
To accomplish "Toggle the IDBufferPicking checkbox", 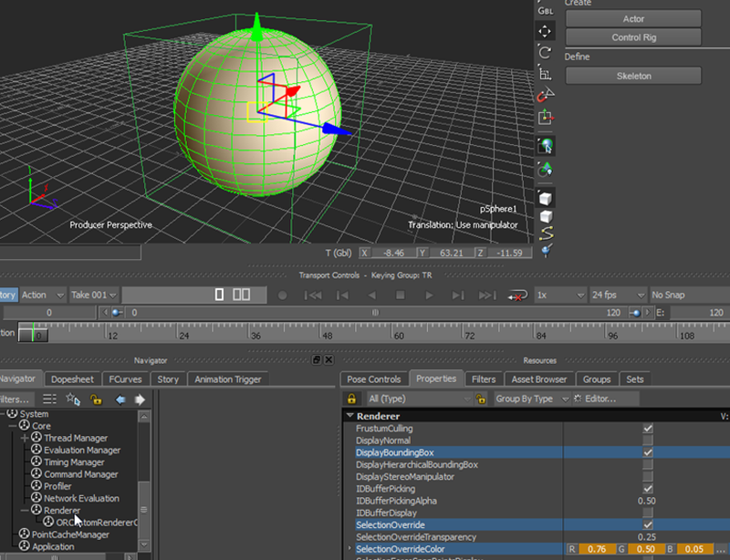I will (x=648, y=489).
